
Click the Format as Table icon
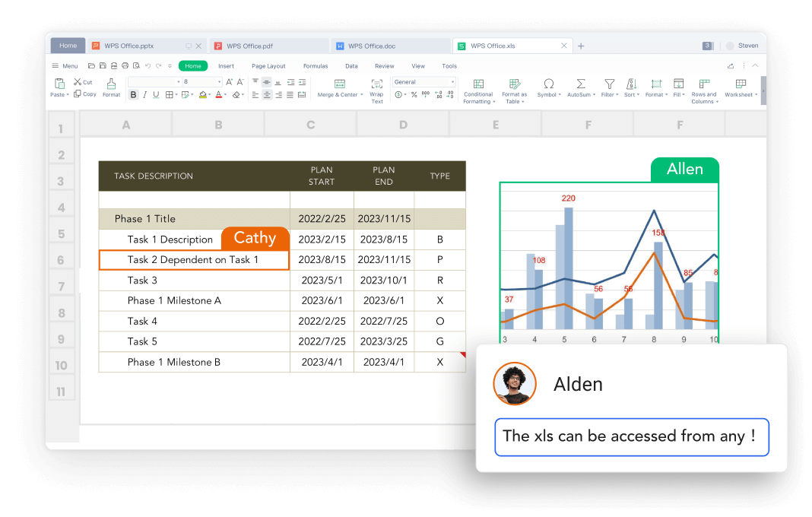pos(515,84)
